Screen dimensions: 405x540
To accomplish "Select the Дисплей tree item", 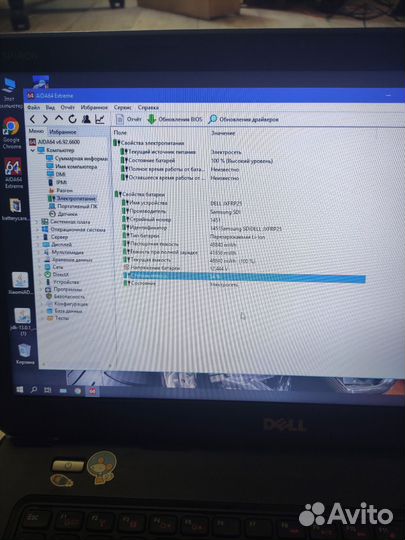I will point(57,245).
